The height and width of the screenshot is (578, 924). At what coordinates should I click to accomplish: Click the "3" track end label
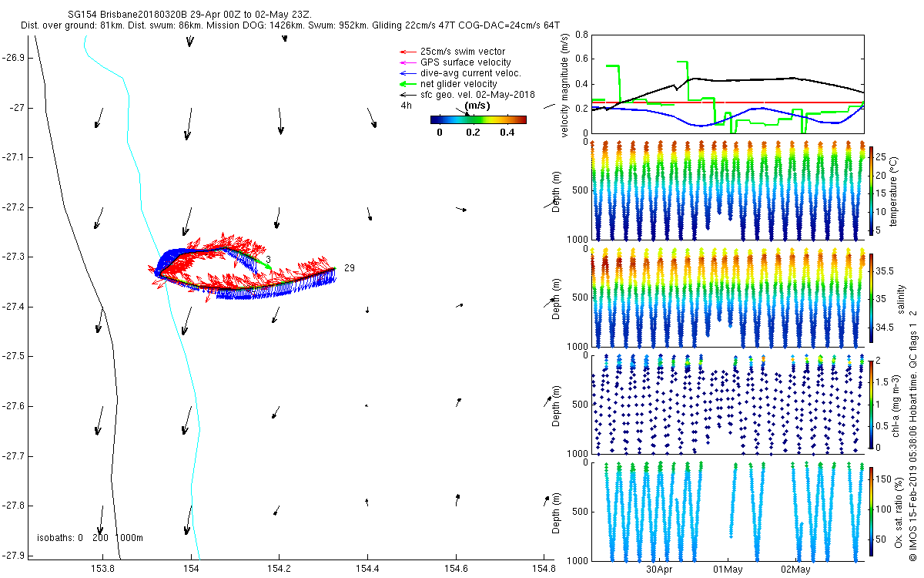coord(268,260)
